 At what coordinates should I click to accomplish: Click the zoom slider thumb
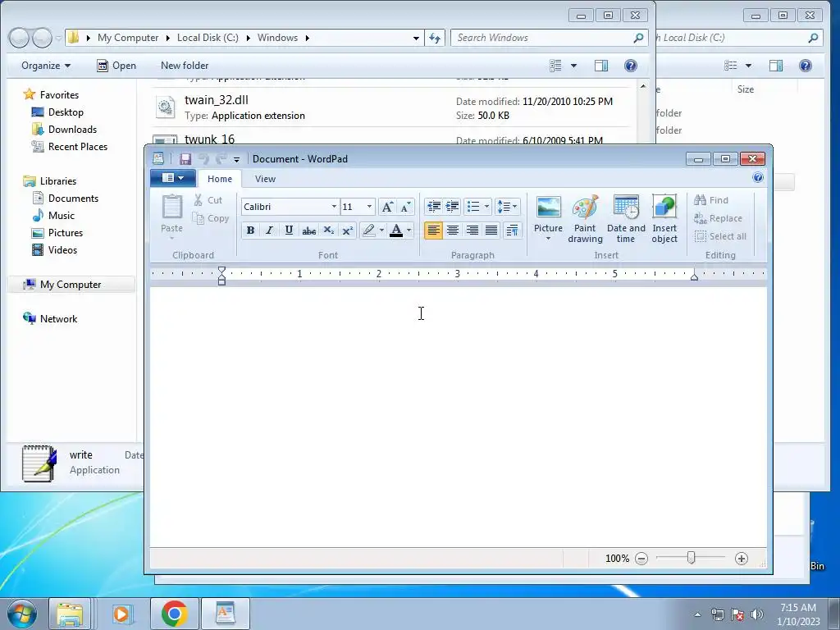(691, 558)
